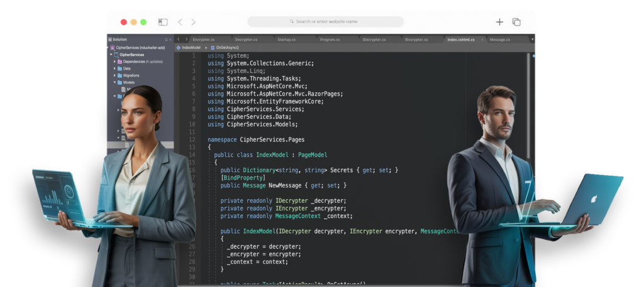644x287 pixels.
Task: Open the editor tab overflow dropdown
Action: click(x=532, y=40)
